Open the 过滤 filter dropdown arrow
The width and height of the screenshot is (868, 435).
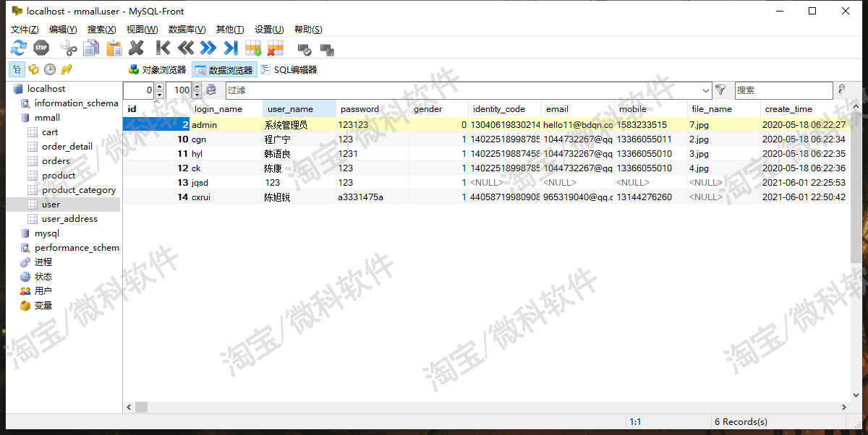point(706,90)
